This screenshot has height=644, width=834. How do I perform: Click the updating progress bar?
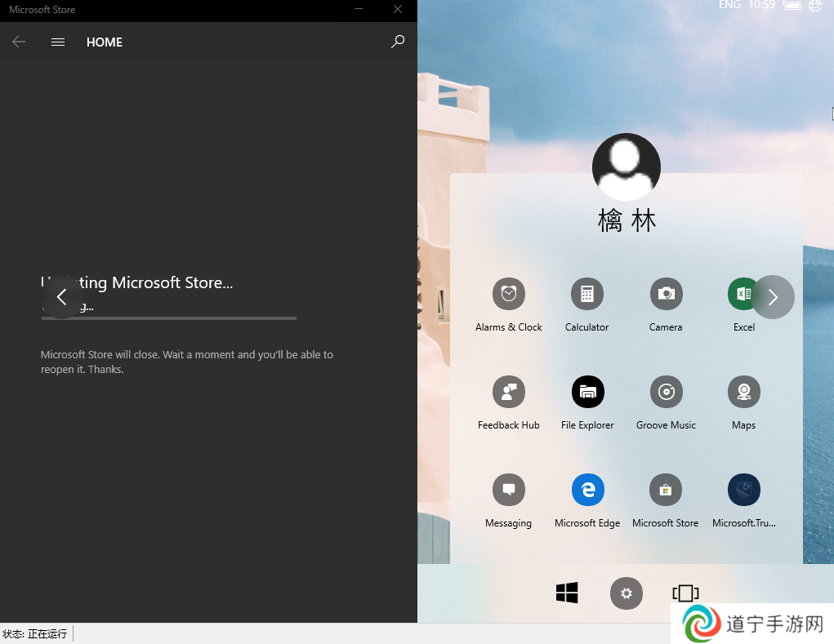168,318
